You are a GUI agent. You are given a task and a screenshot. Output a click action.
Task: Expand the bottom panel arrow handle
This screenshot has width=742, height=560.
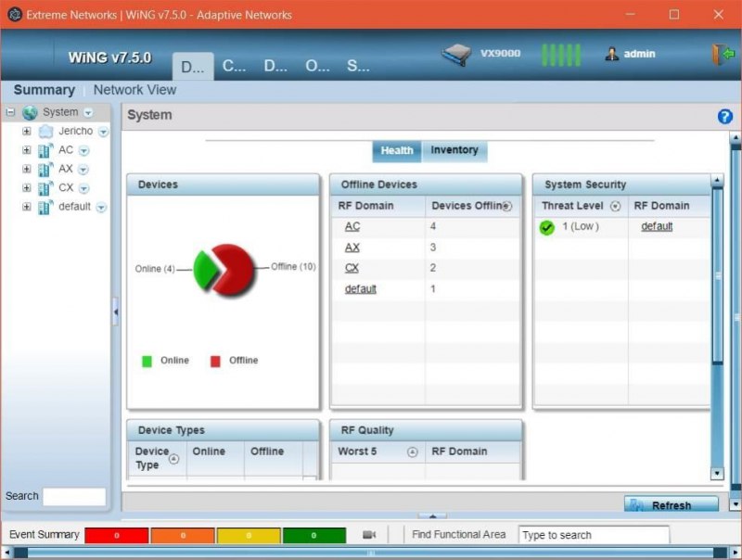pos(432,516)
